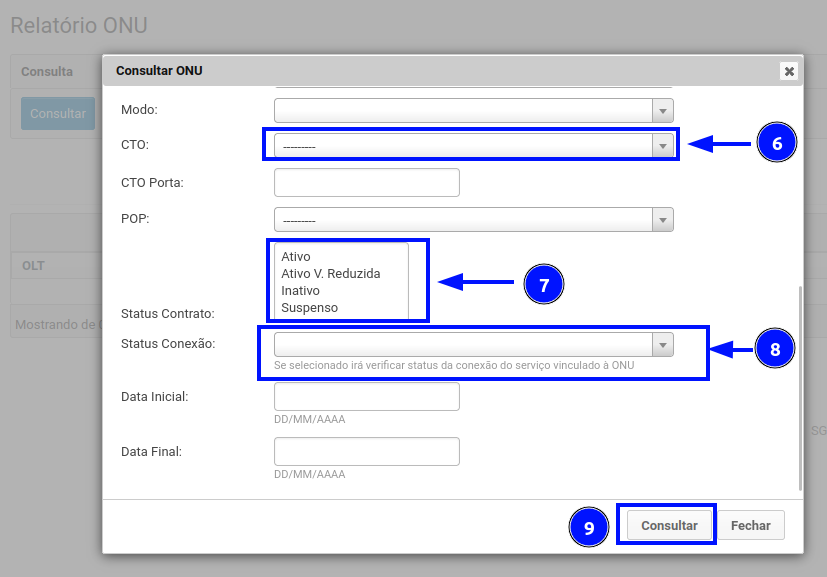Select Ativo in Status Contrato list
Image resolution: width=827 pixels, height=577 pixels.
click(x=296, y=257)
